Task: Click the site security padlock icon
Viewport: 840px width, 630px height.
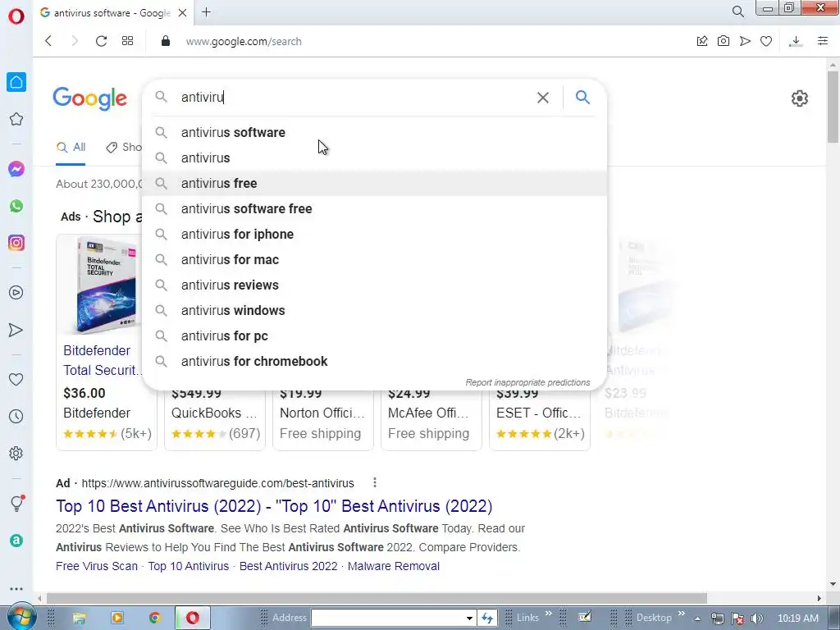Action: pyautogui.click(x=166, y=41)
